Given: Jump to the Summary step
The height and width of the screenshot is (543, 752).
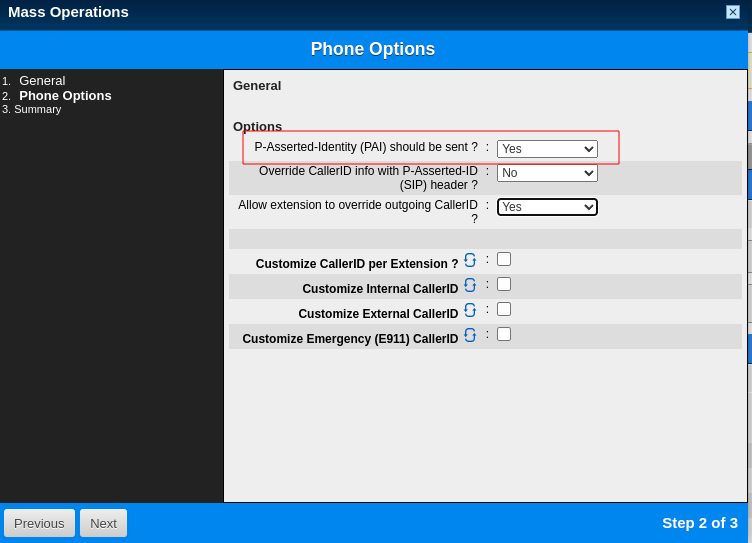Looking at the screenshot, I should pyautogui.click(x=37, y=109).
